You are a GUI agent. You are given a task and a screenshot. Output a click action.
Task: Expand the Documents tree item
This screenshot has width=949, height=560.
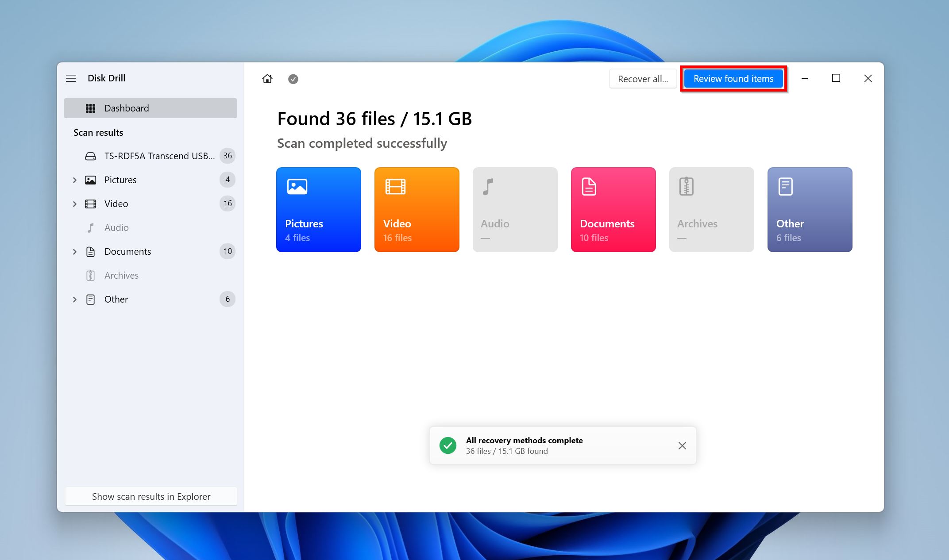click(75, 252)
